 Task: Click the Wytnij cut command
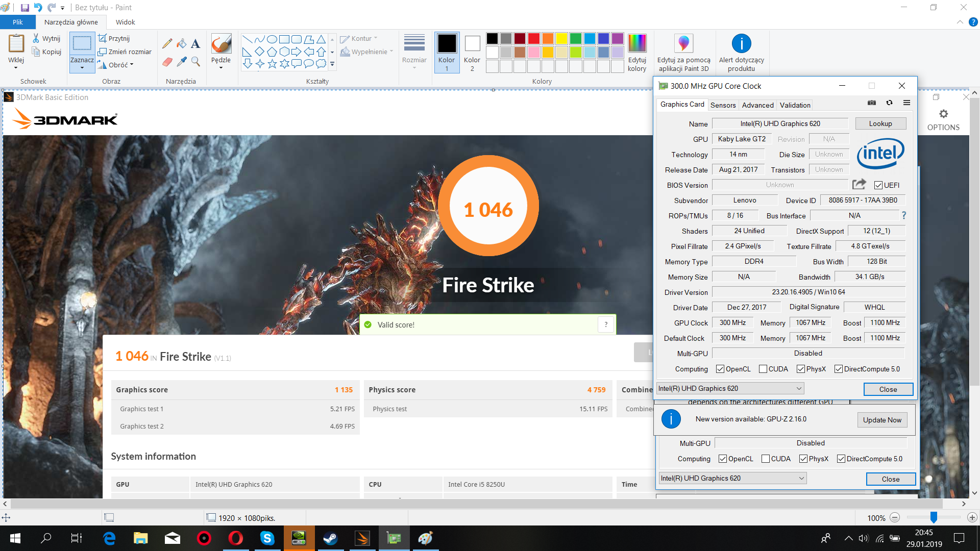pyautogui.click(x=46, y=38)
